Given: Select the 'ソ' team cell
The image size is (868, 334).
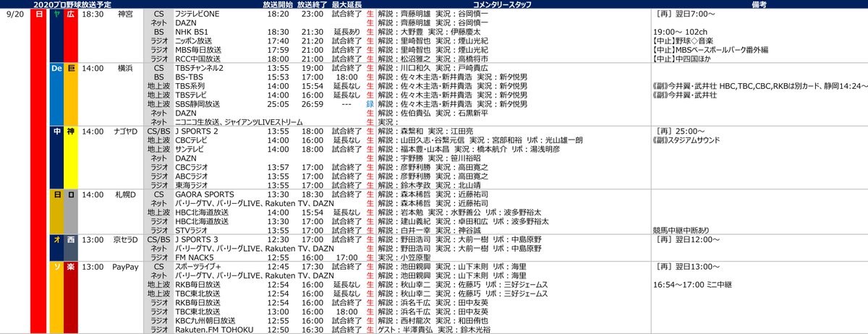Looking at the screenshot, I should click(x=57, y=298).
